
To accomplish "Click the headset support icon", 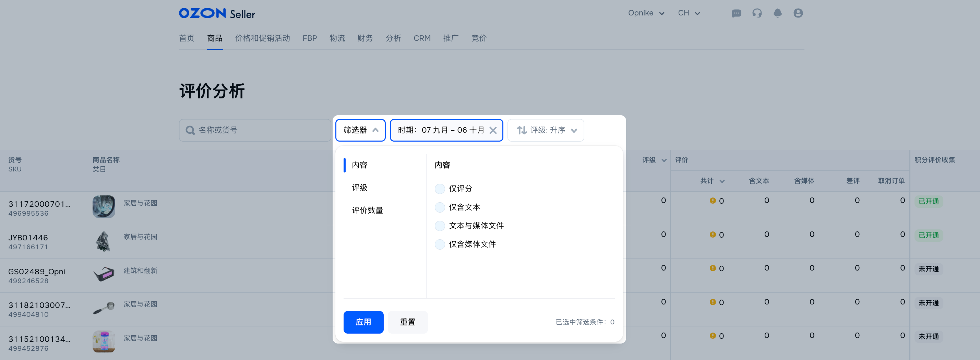I will [x=757, y=13].
